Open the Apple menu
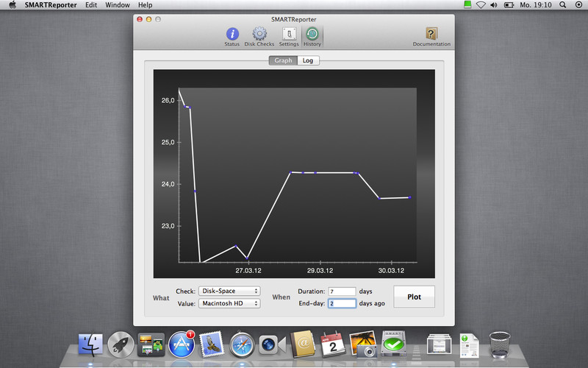 point(12,5)
